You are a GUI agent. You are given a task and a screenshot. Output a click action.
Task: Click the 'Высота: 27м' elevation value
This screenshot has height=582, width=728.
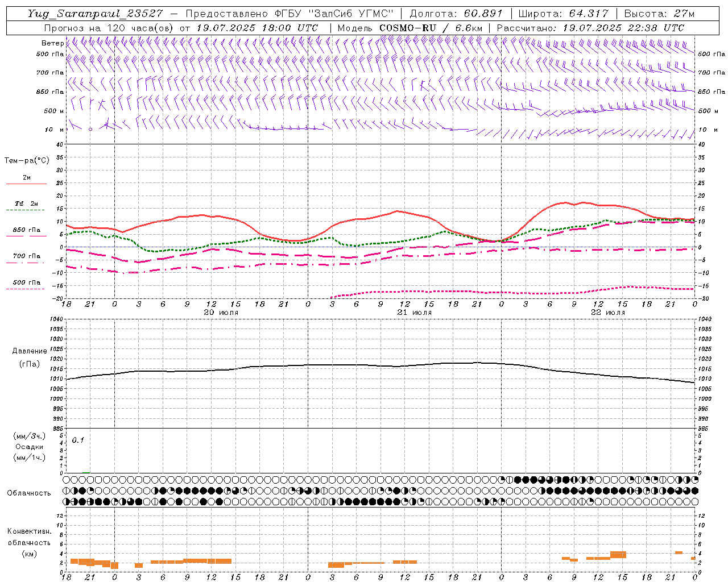[x=659, y=14]
